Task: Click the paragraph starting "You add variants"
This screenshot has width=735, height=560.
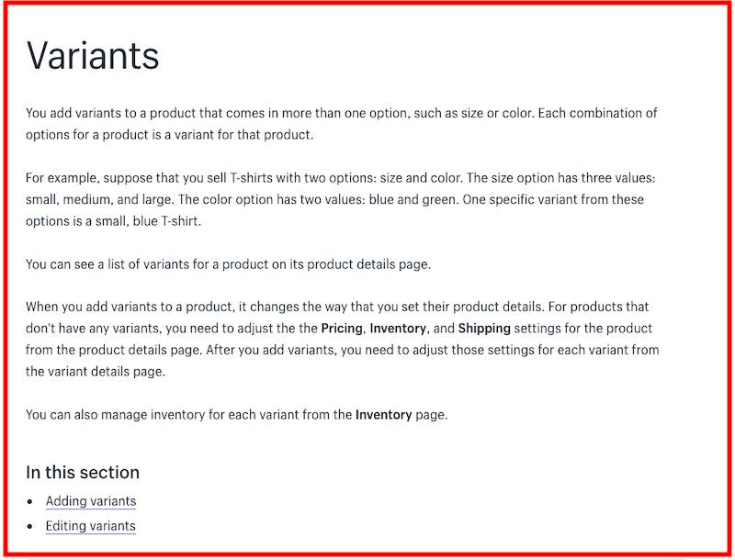Action: pyautogui.click(x=342, y=124)
